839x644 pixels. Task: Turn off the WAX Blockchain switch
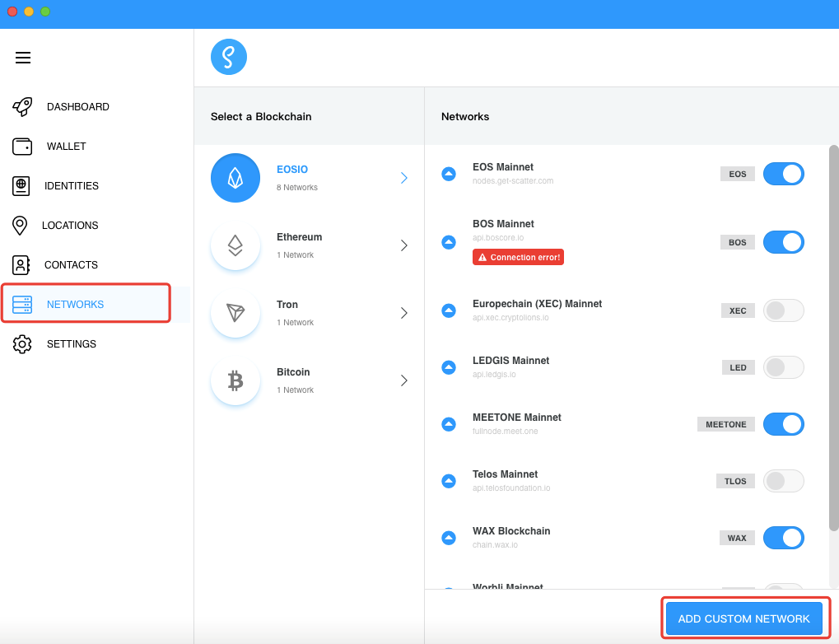(x=783, y=538)
